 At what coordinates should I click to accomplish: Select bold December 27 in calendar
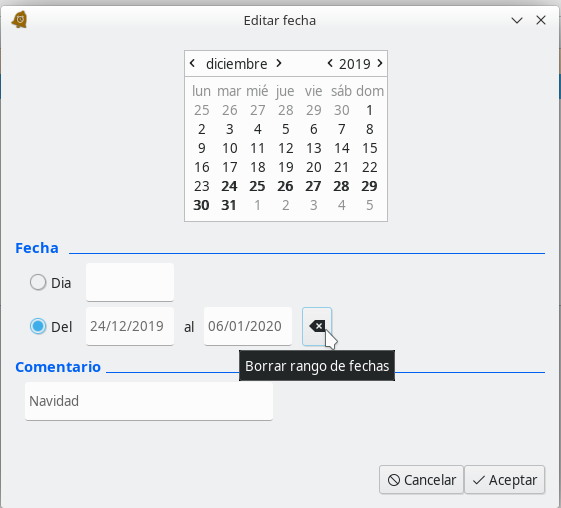[x=313, y=186]
